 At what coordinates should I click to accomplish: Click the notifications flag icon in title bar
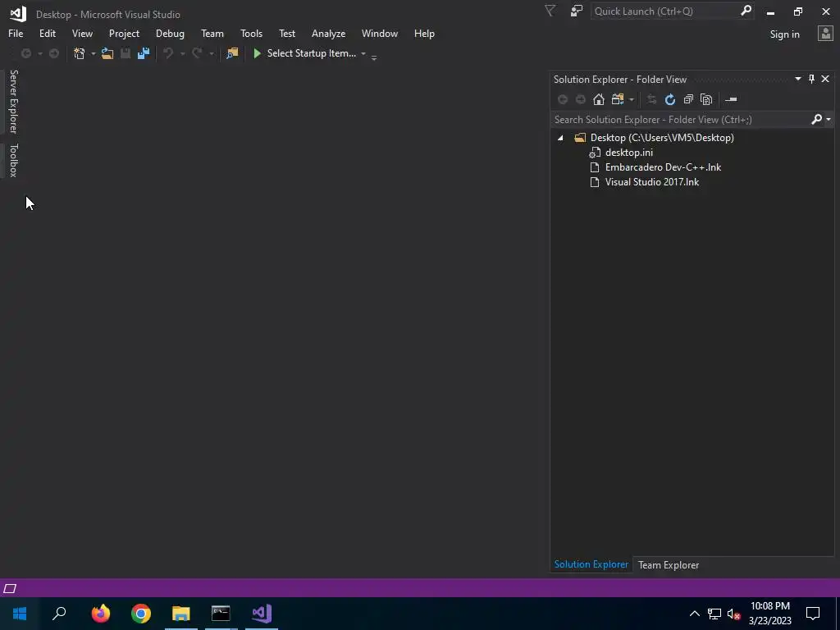(550, 11)
